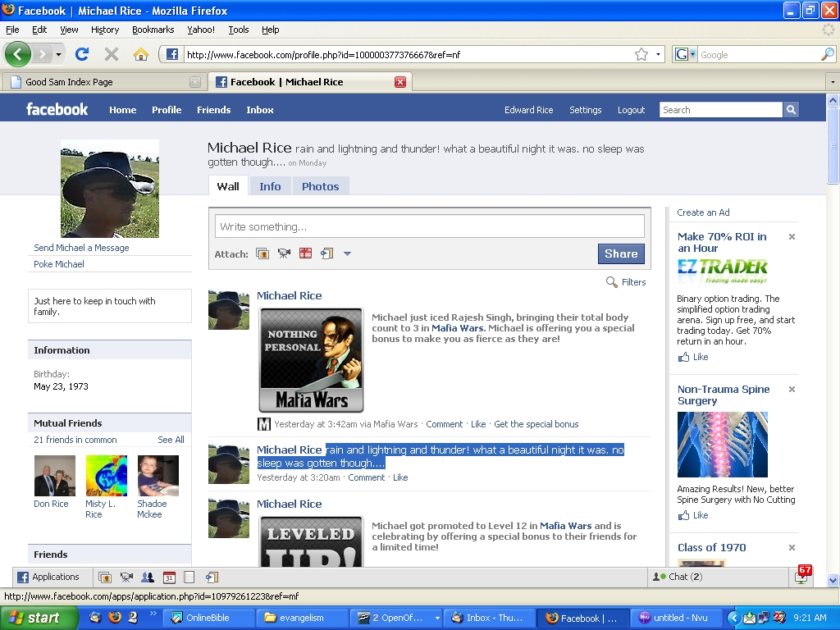This screenshot has width=840, height=630.
Task: Open the Yahoo! menu
Action: 200,30
